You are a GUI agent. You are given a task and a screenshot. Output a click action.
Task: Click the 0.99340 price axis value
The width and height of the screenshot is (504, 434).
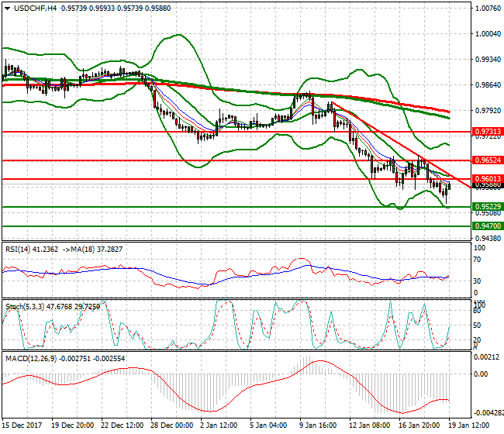[x=488, y=60]
